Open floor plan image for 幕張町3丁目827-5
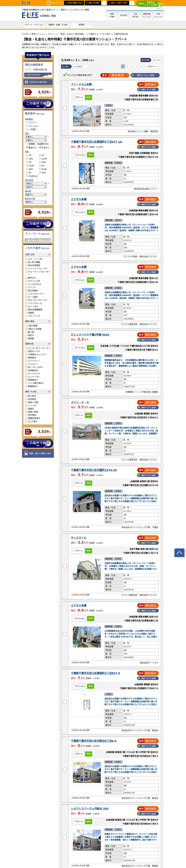Screen dimensions: 186x868 pyautogui.click(x=87, y=704)
